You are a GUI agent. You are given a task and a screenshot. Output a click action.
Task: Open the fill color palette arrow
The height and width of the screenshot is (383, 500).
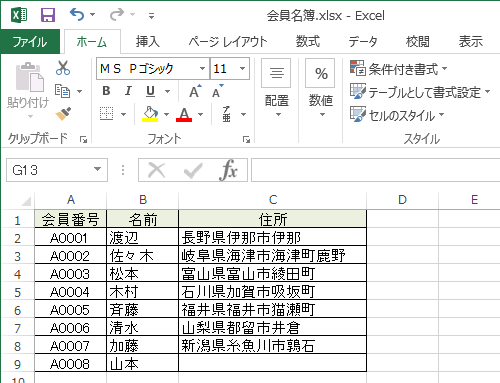coord(166,114)
